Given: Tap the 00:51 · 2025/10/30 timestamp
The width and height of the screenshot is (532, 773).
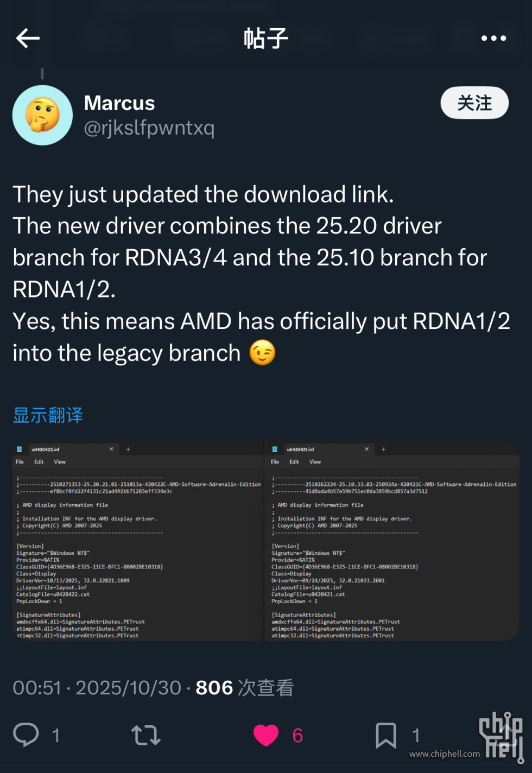Looking at the screenshot, I should click(97, 688).
